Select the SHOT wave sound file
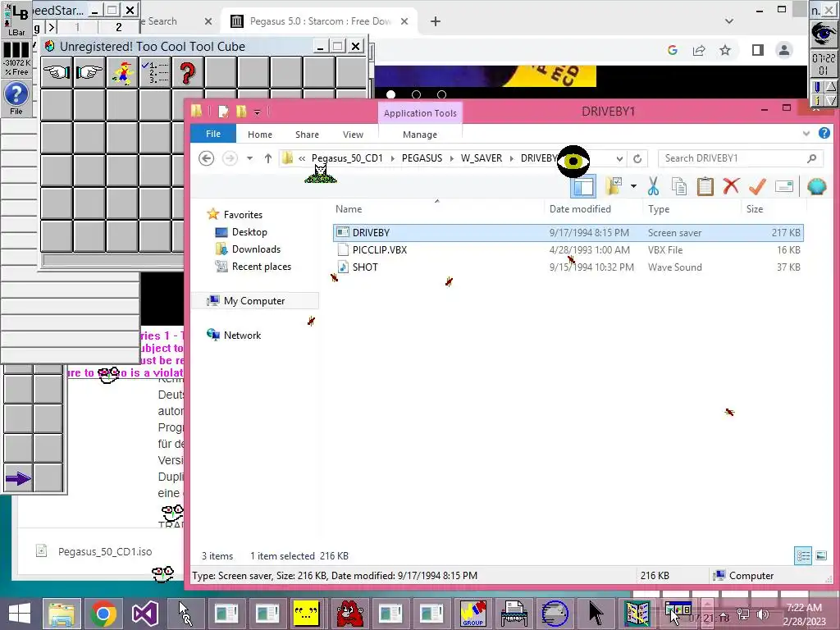Viewport: 840px width, 630px height. pos(568,267)
